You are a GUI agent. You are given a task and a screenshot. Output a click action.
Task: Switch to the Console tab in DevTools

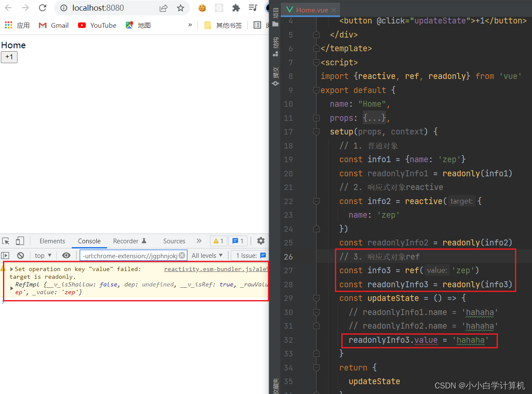point(89,241)
